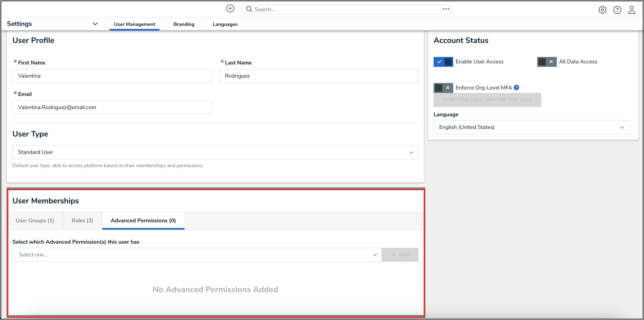Click the plus ADD button
This screenshot has width=644, height=320.
click(399, 254)
